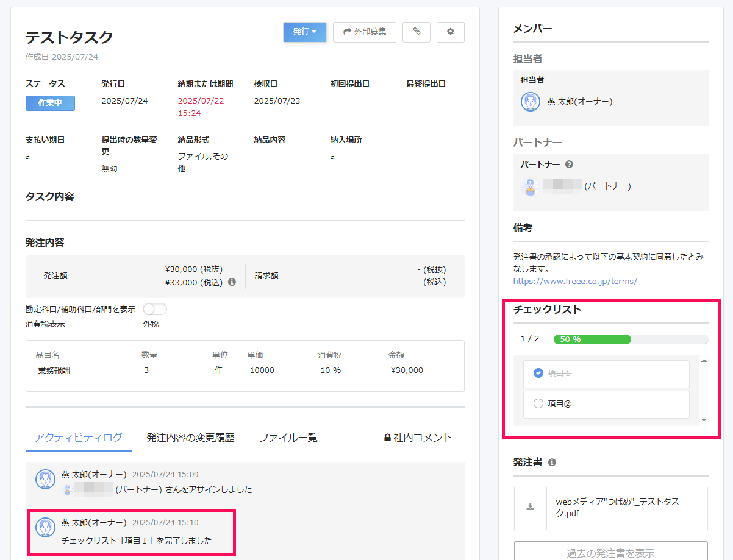Click the 作成日 2025/07/24 text
This screenshot has width=733, height=560.
(x=62, y=57)
